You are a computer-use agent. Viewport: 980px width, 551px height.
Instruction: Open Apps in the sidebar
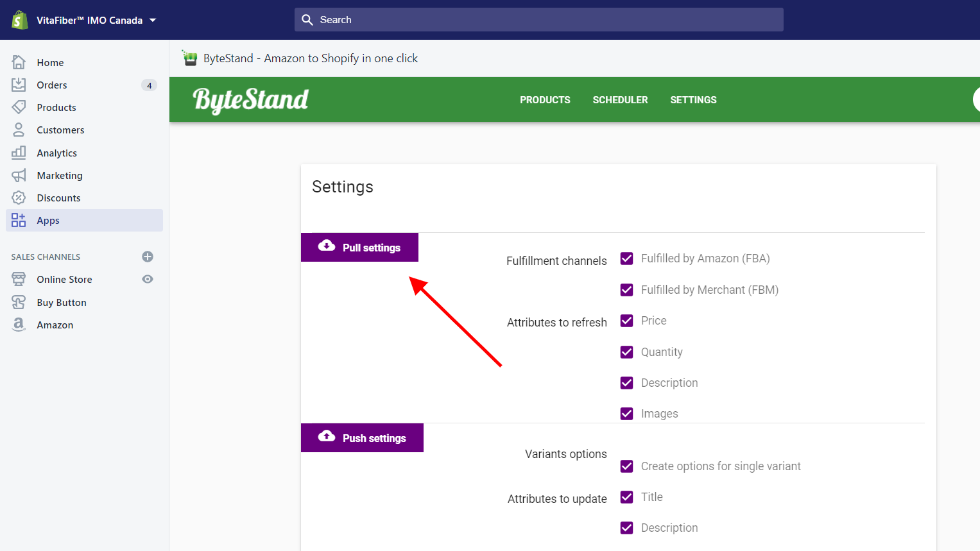[84, 220]
